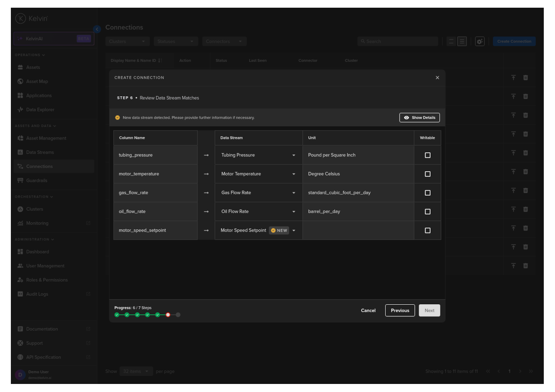
Task: Click Cancel to abort connection creation
Action: pos(368,310)
